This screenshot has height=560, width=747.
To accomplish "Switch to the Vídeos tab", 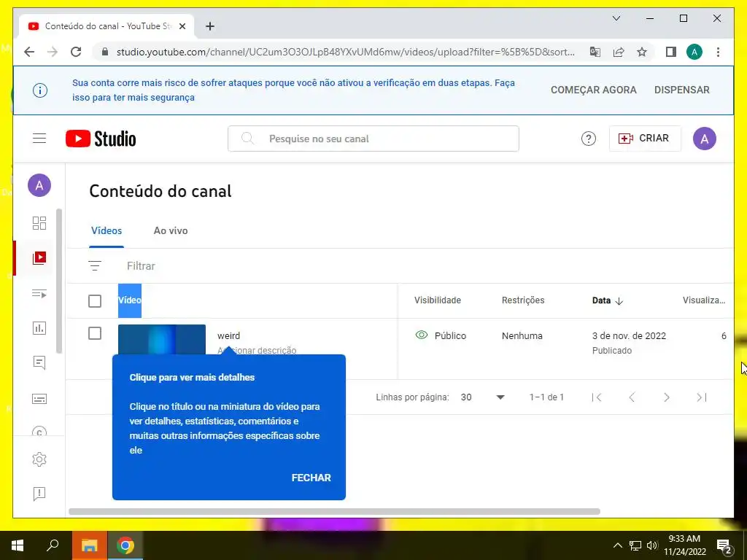I will click(x=107, y=230).
